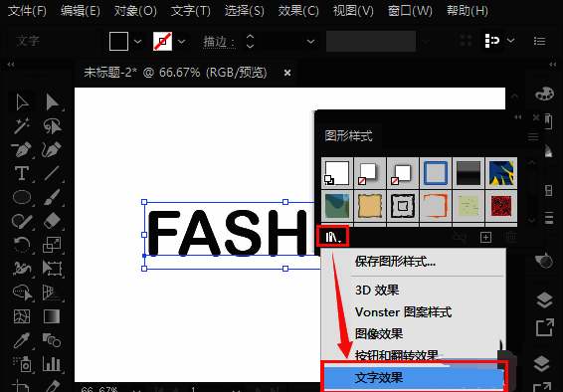This screenshot has height=392, width=563.
Task: Select the Width tool
Action: (22, 269)
